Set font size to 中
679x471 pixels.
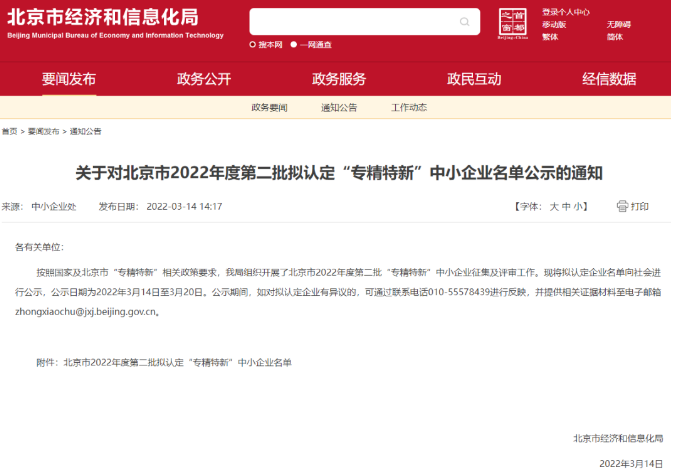pyautogui.click(x=566, y=207)
